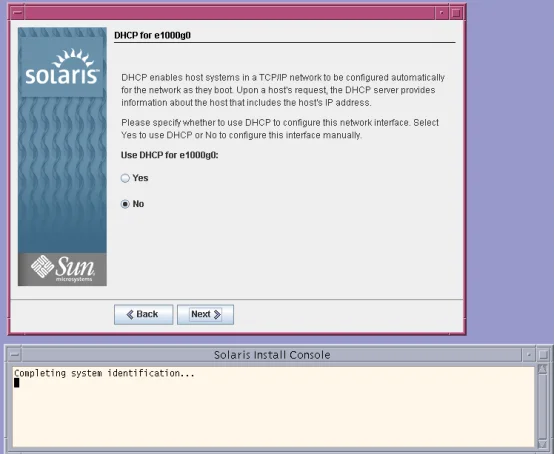The height and width of the screenshot is (454, 555).
Task: Maximize the Solaris Install Console window
Action: click(x=543, y=355)
